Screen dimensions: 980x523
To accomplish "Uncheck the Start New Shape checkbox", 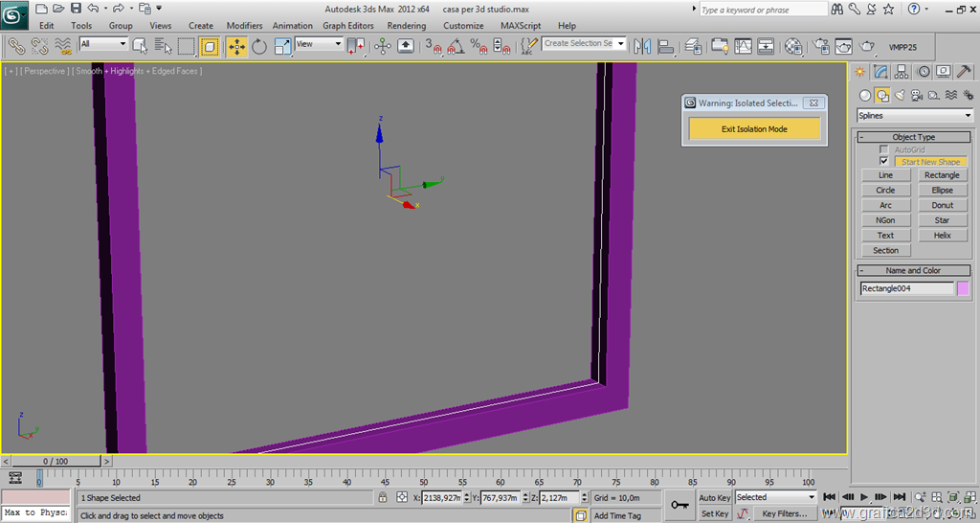I will 884,161.
